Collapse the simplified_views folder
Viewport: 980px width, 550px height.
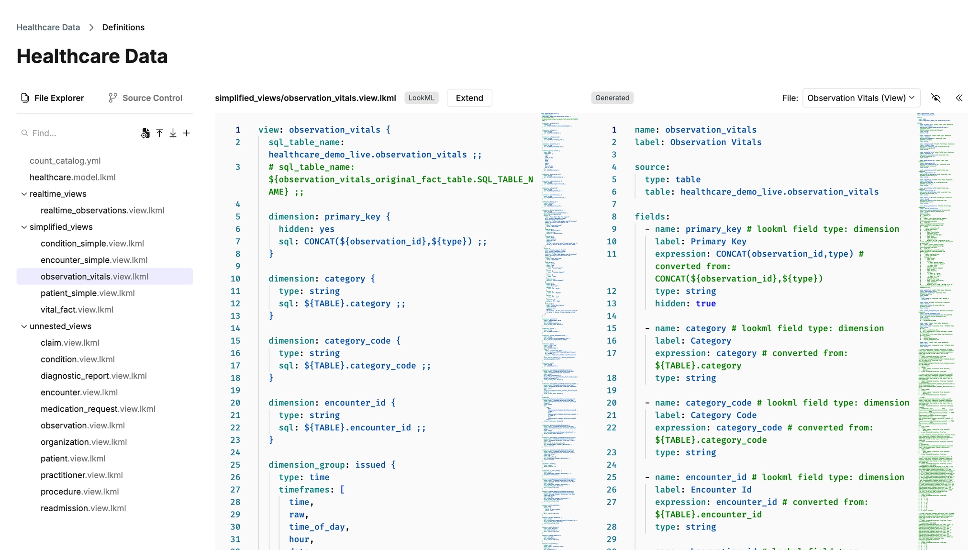coord(24,227)
